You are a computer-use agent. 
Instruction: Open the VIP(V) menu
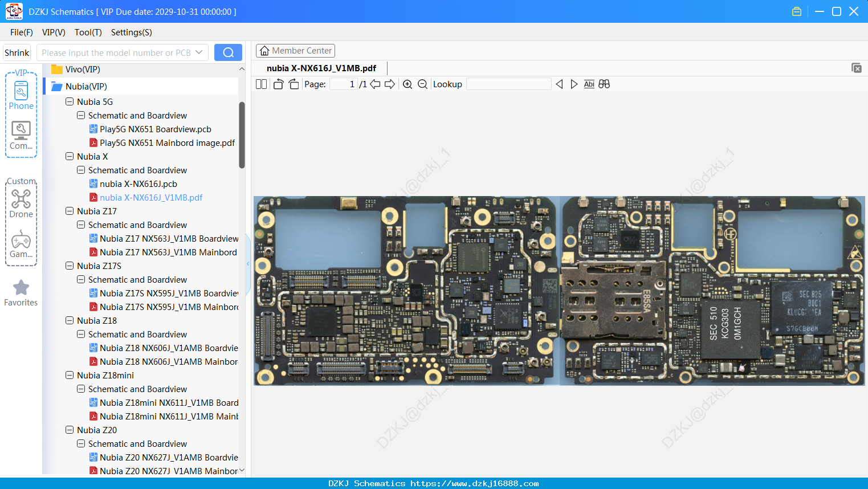tap(54, 32)
